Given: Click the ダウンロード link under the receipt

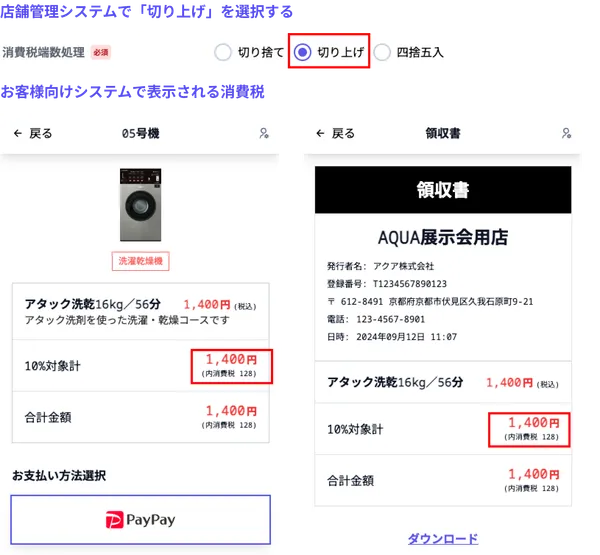Looking at the screenshot, I should (442, 538).
